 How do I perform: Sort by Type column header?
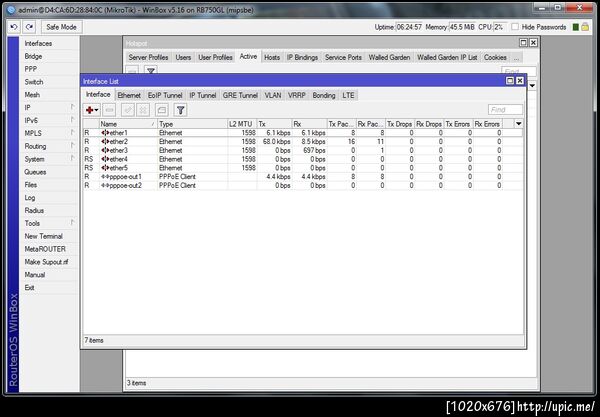pos(192,124)
